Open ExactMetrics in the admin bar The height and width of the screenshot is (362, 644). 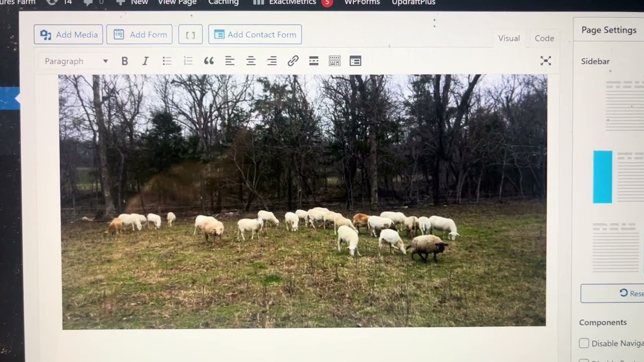285,2
